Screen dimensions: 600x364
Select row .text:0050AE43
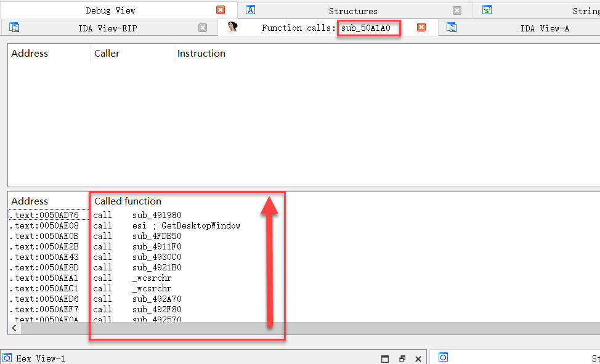44,257
